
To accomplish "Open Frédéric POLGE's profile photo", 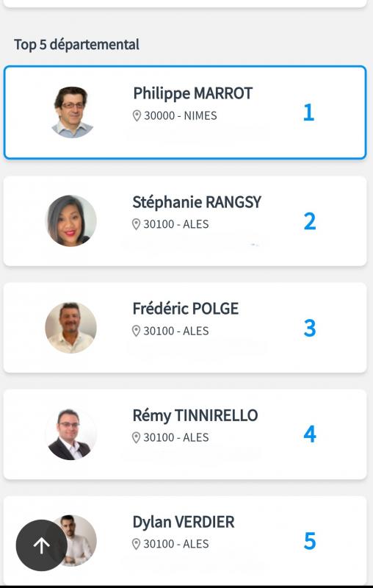I will pos(70,328).
